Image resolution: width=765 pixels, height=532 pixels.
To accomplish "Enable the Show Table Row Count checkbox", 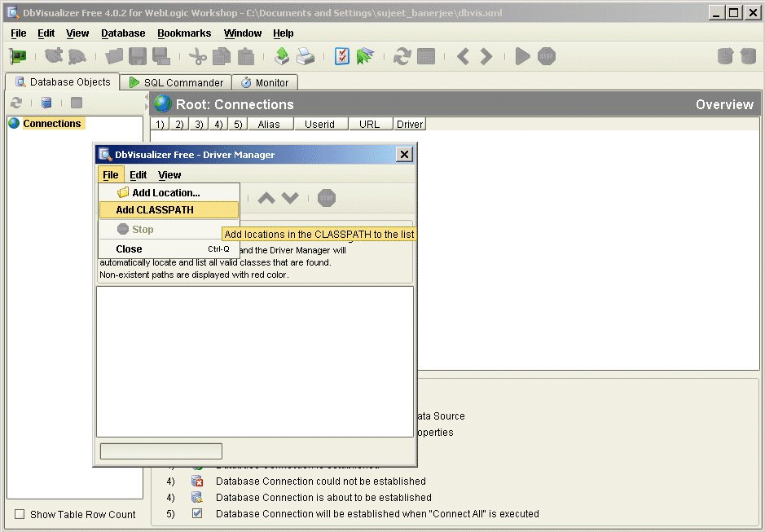I will point(20,514).
